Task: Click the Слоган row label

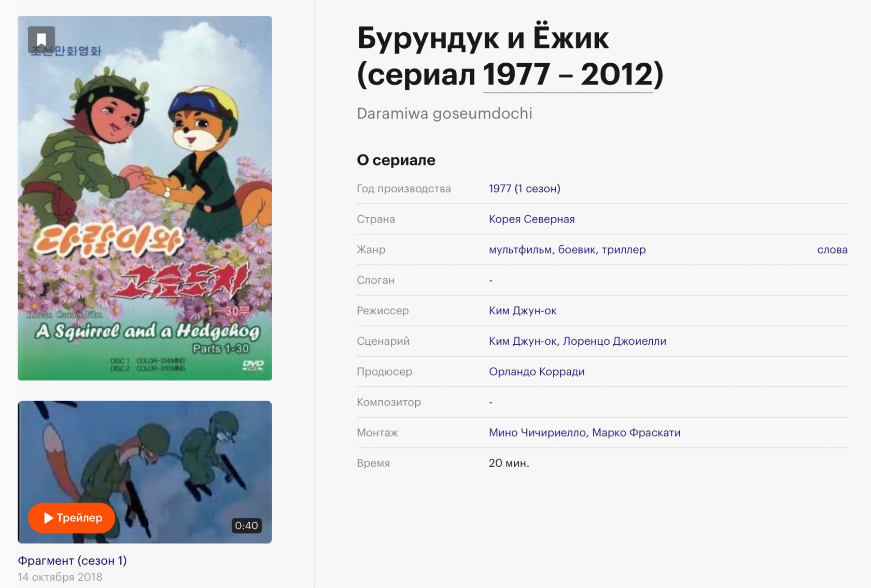Action: (x=375, y=280)
